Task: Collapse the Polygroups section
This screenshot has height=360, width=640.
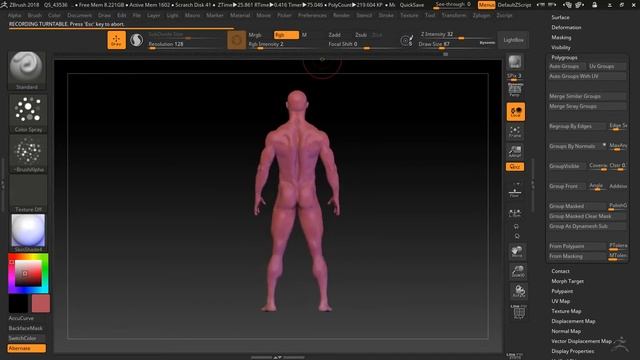Action: (564, 58)
